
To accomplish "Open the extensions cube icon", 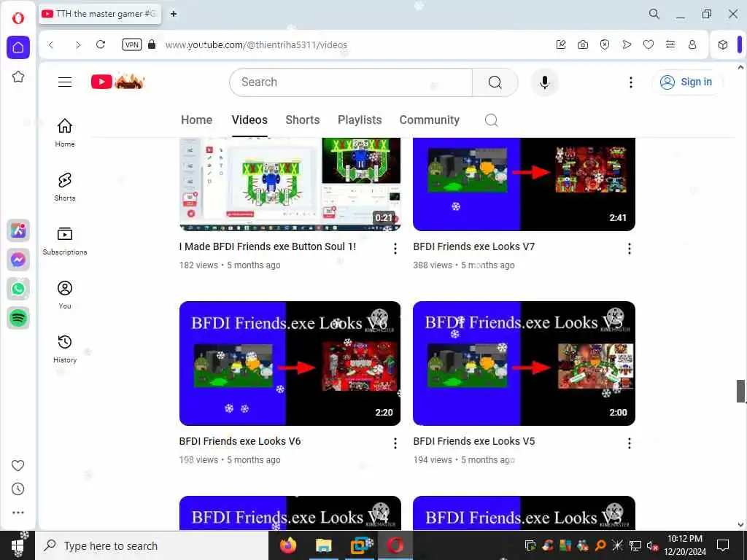I will point(723,44).
